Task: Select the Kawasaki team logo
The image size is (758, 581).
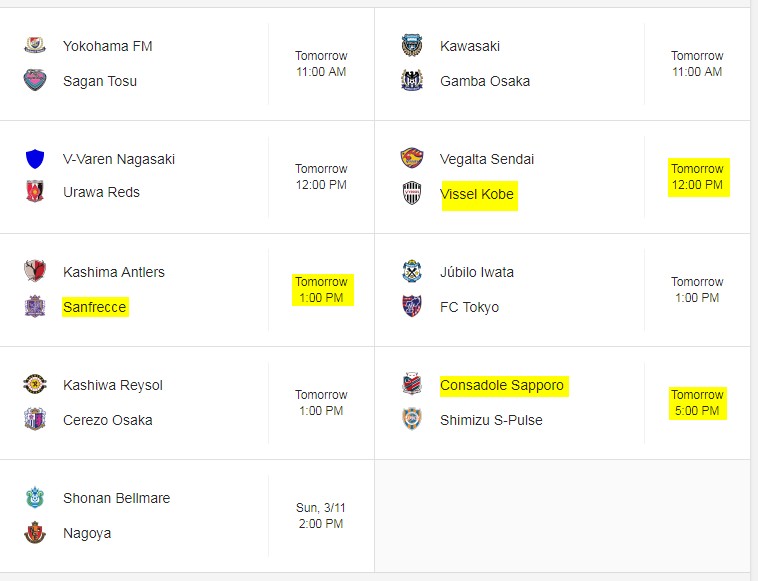Action: (x=412, y=46)
